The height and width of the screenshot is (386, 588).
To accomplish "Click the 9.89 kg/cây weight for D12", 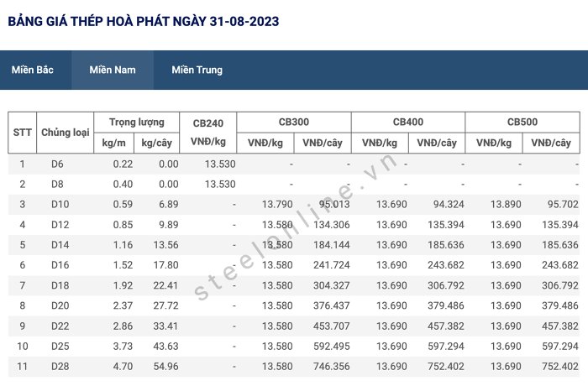I will 169,225.
